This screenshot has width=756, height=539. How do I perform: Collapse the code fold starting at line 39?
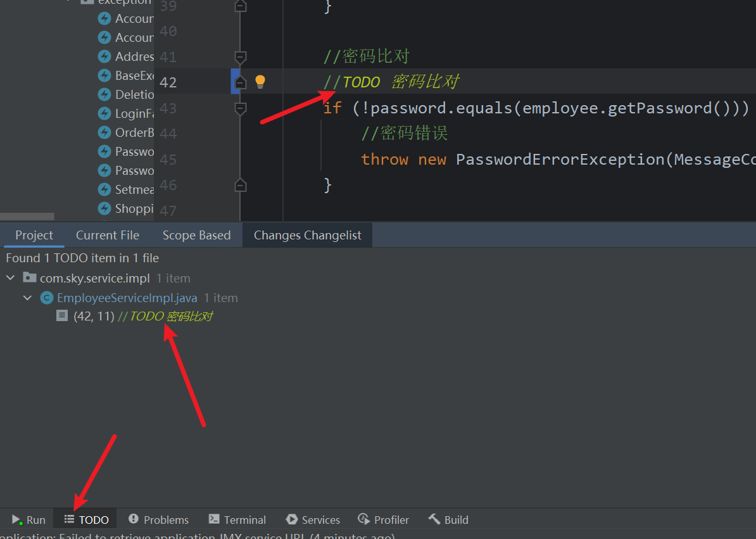pos(240,5)
